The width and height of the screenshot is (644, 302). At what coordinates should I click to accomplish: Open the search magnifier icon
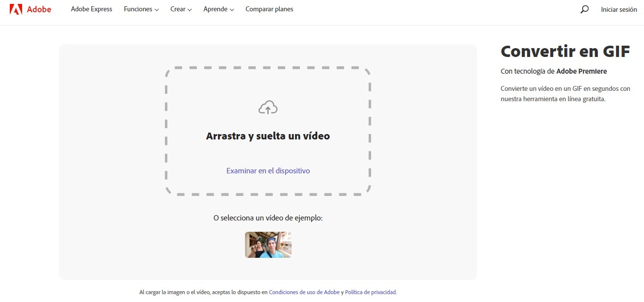tap(585, 9)
